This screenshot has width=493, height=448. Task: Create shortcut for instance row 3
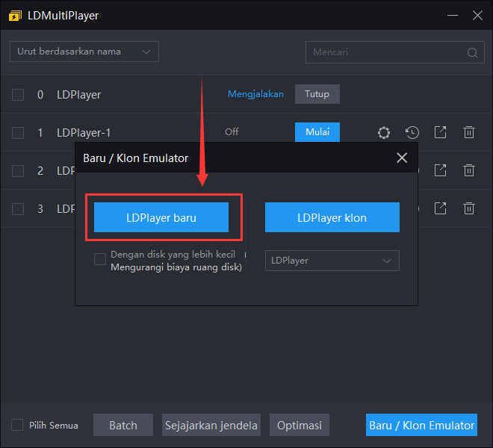(440, 208)
